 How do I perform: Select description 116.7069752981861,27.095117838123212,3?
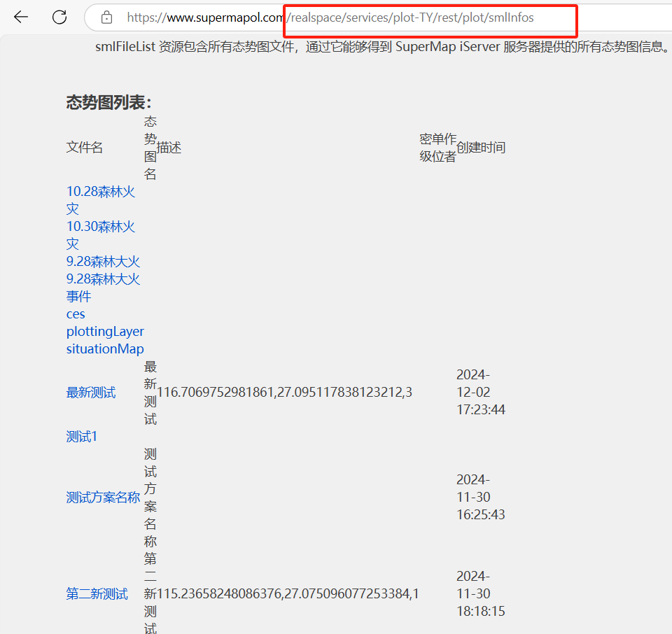[x=285, y=392]
